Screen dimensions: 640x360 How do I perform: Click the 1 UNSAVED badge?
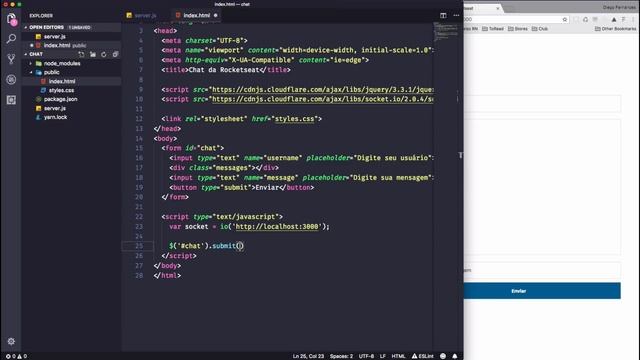pyautogui.click(x=80, y=27)
